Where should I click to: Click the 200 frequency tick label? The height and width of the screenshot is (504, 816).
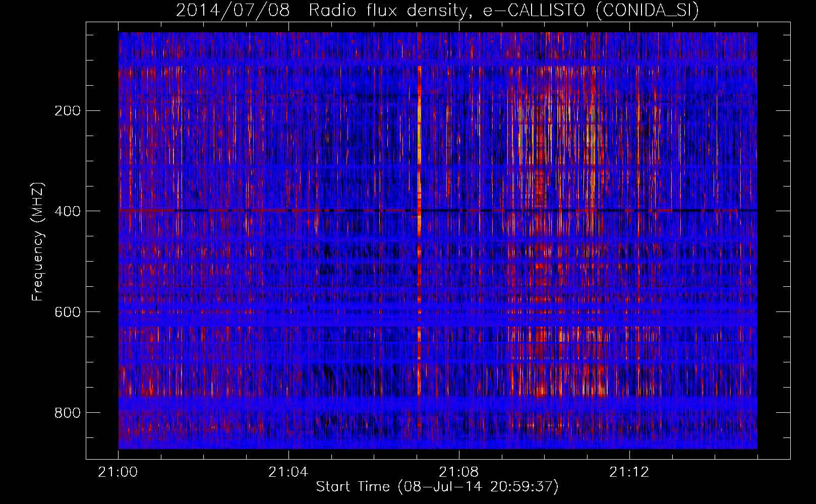(68, 110)
